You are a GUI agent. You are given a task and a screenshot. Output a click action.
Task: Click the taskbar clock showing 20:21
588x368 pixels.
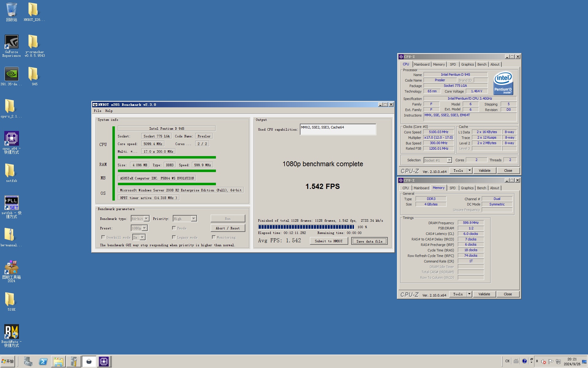click(x=572, y=362)
